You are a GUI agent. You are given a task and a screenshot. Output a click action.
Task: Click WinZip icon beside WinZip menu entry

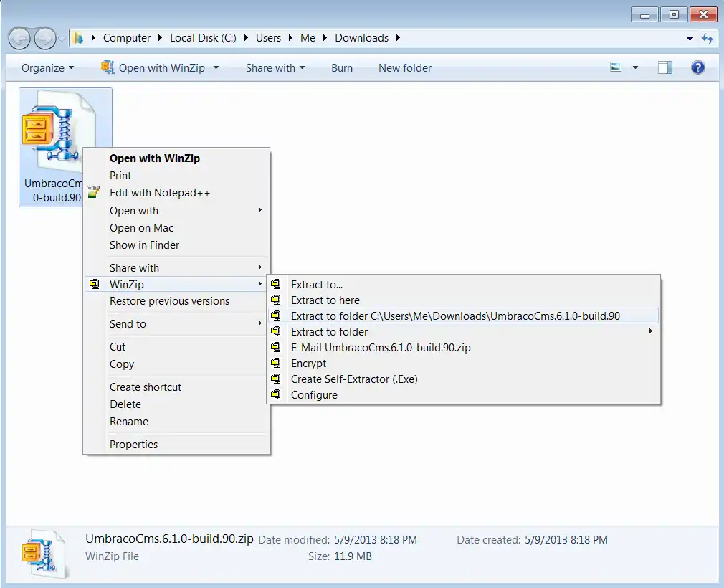94,284
